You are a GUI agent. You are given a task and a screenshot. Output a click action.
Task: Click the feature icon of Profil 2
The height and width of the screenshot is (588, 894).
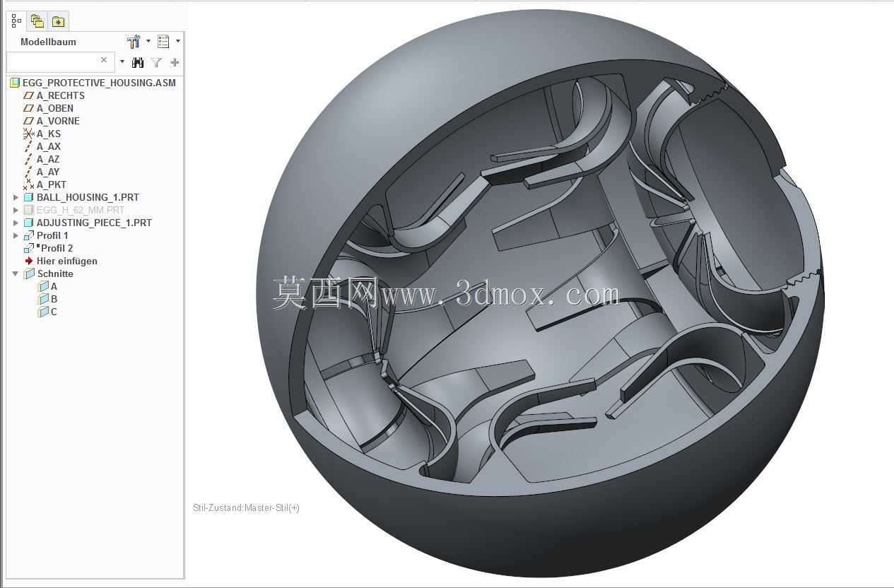coord(28,248)
